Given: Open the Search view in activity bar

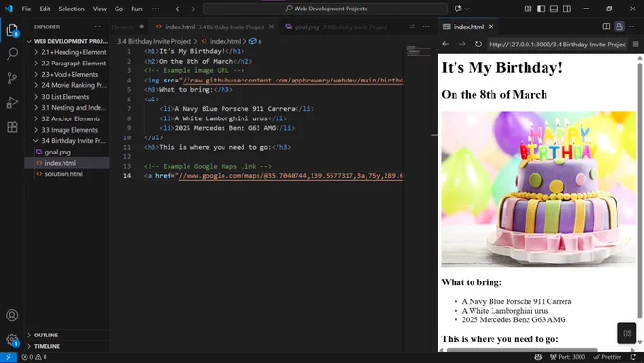Looking at the screenshot, I should [12, 53].
